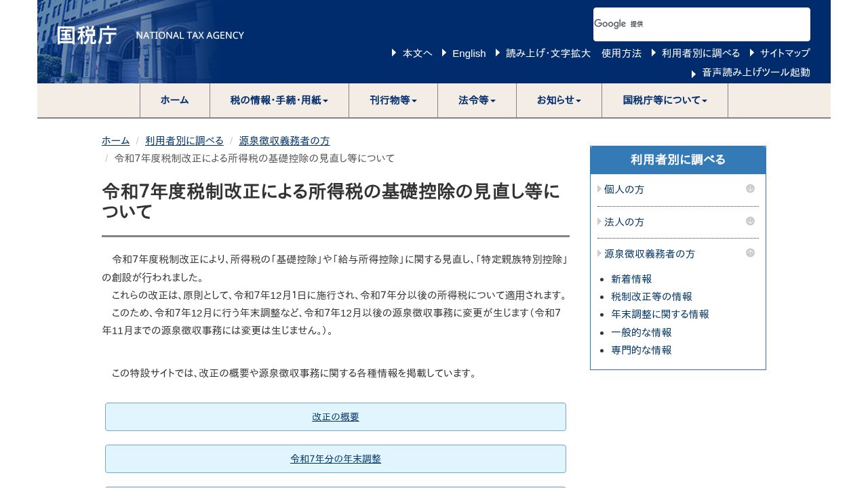The image size is (868, 488).
Task: Click 源泉徴収義務者の方 in the breadcrumb
Action: coord(284,141)
